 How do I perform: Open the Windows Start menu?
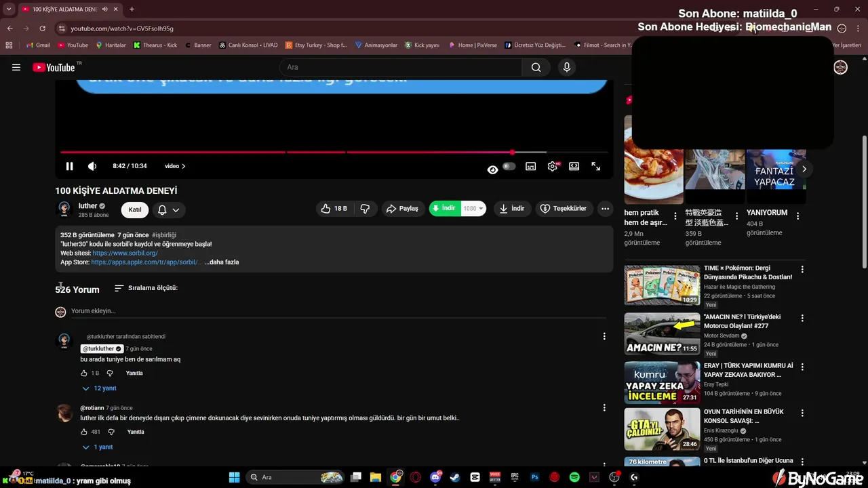[234, 477]
